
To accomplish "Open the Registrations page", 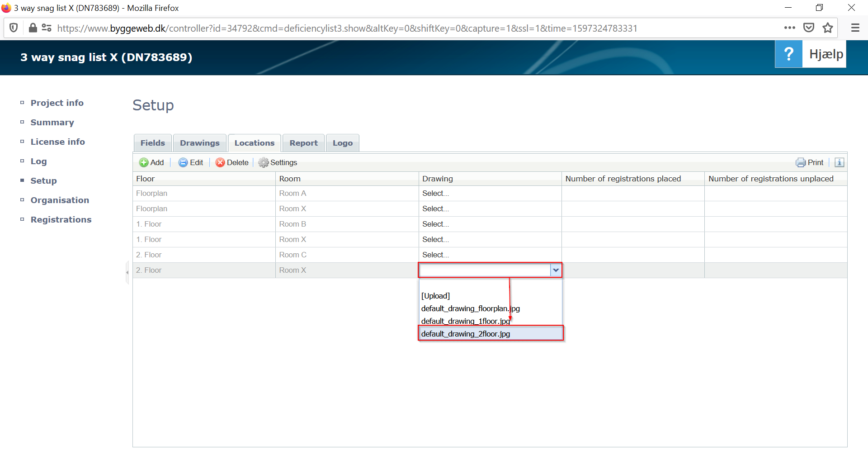I will (x=61, y=219).
